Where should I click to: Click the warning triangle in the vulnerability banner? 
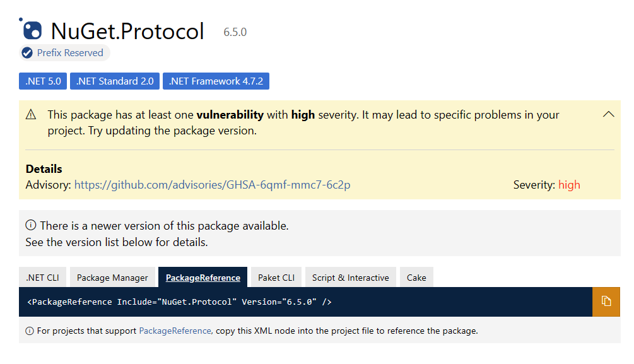30,114
